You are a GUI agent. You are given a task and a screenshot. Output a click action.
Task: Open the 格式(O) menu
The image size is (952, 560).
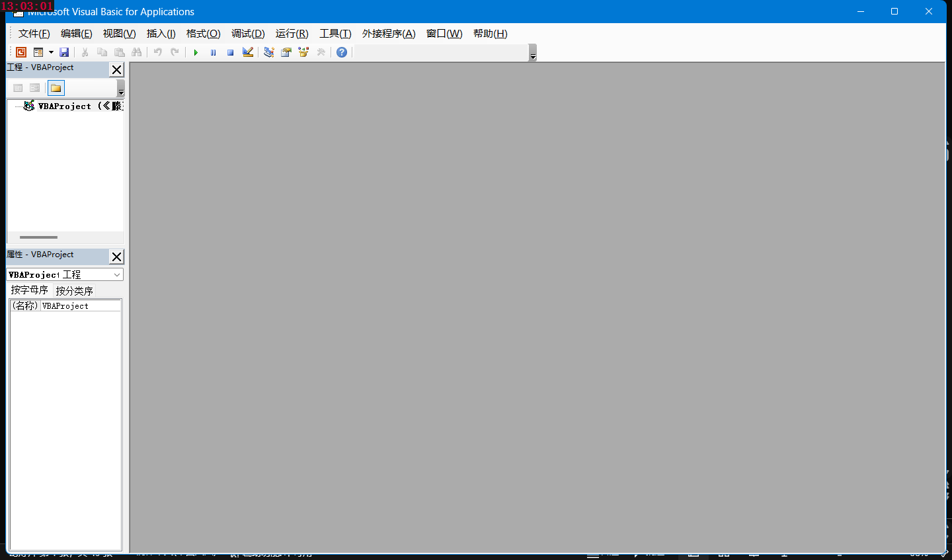click(x=204, y=34)
